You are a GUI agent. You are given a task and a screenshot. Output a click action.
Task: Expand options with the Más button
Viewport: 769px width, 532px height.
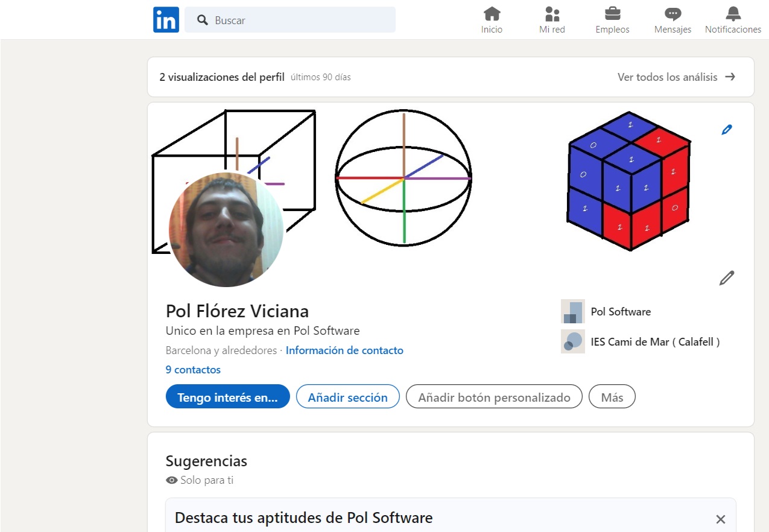[612, 396]
